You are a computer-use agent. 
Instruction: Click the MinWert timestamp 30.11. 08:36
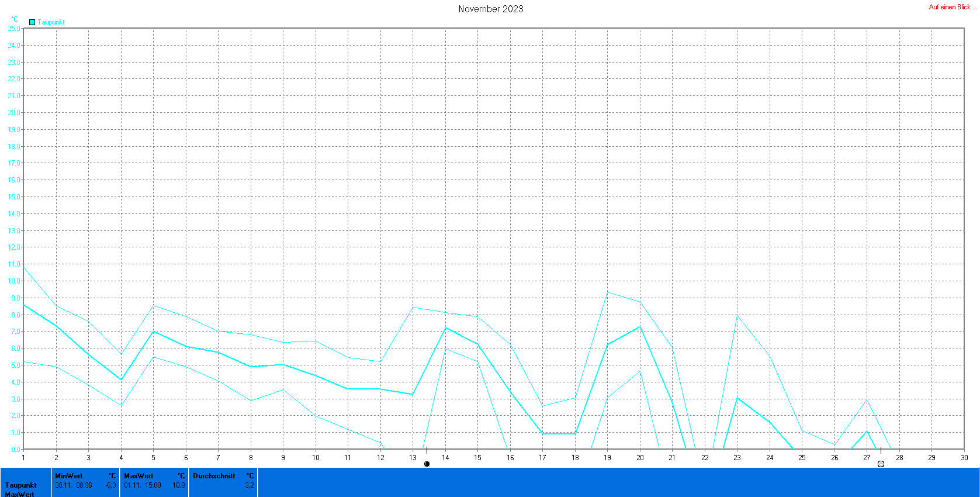pos(74,485)
